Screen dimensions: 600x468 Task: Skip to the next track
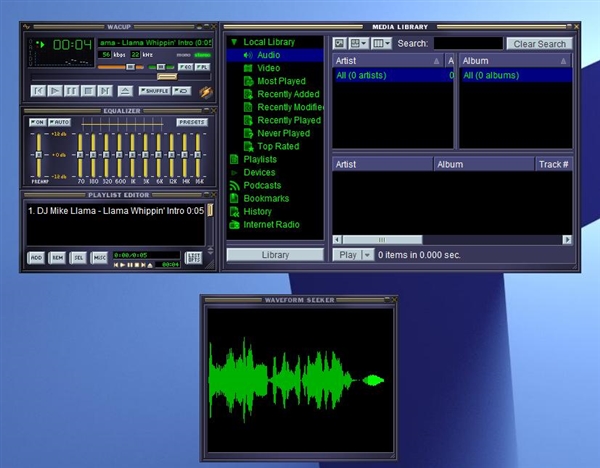(106, 91)
